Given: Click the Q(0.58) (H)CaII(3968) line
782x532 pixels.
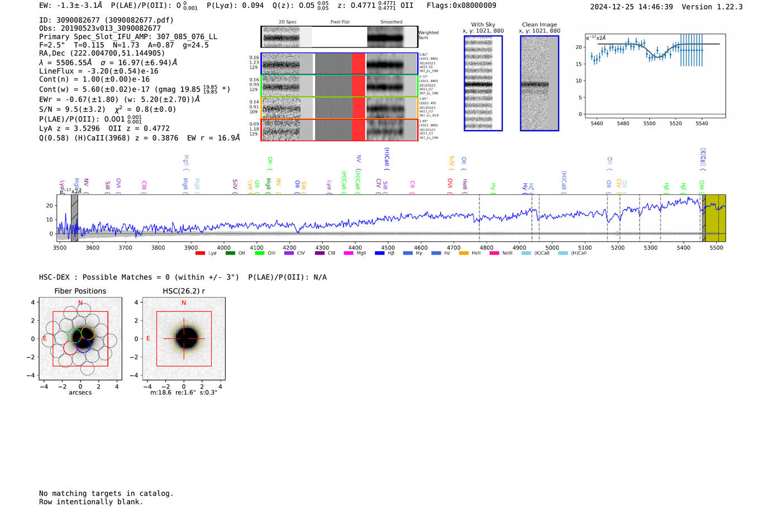Looking at the screenshot, I should click(140, 138).
